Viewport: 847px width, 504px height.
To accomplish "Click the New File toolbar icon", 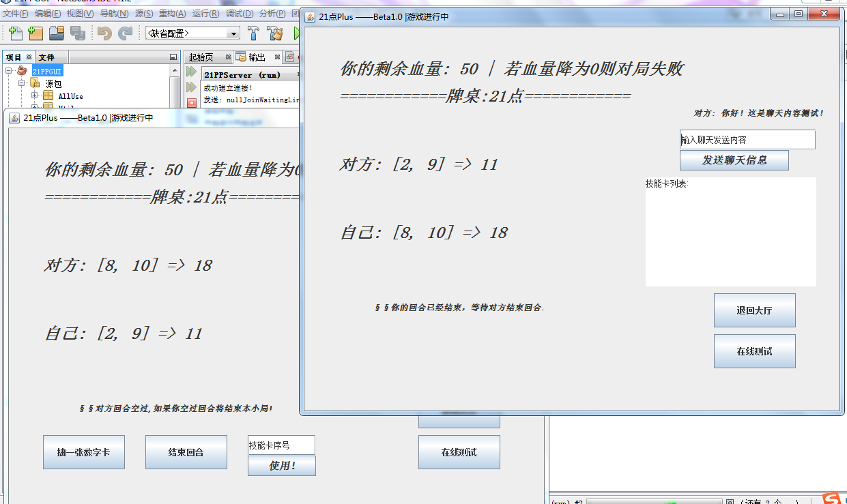I will point(14,33).
